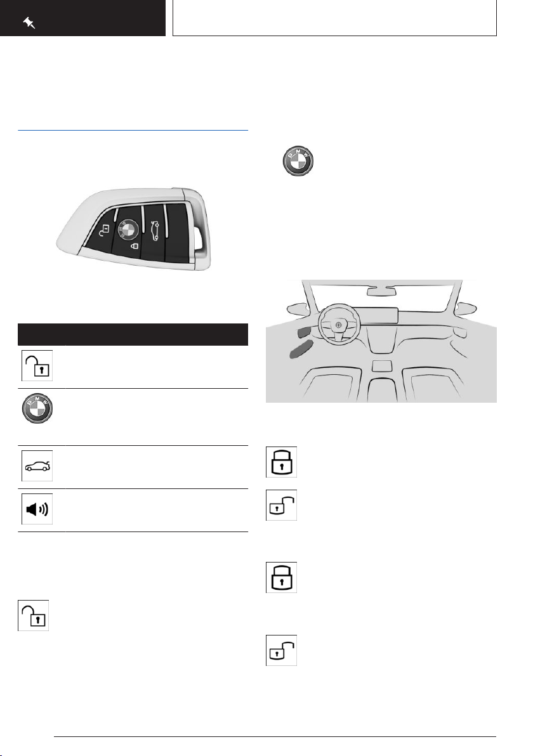The height and width of the screenshot is (756, 533).
Task: Click the small lock symbol on the key fob
Action: [134, 246]
